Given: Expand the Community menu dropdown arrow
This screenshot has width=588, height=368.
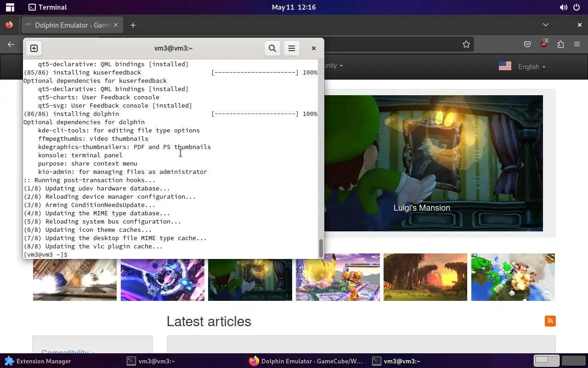Looking at the screenshot, I should (341, 66).
